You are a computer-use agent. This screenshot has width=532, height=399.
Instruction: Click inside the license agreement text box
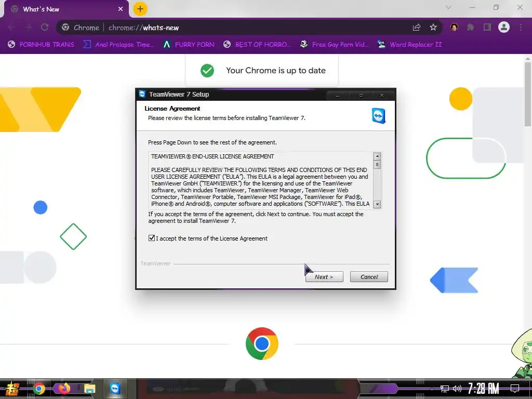tap(261, 180)
